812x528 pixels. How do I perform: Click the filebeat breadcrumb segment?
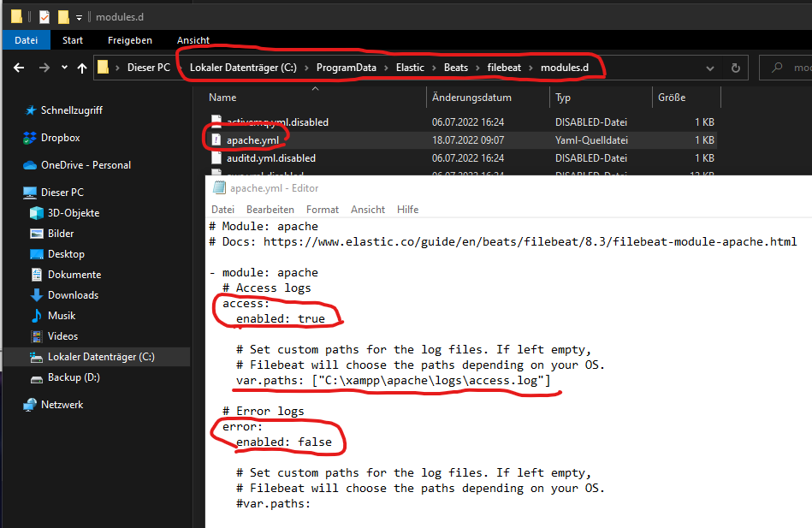[503, 68]
